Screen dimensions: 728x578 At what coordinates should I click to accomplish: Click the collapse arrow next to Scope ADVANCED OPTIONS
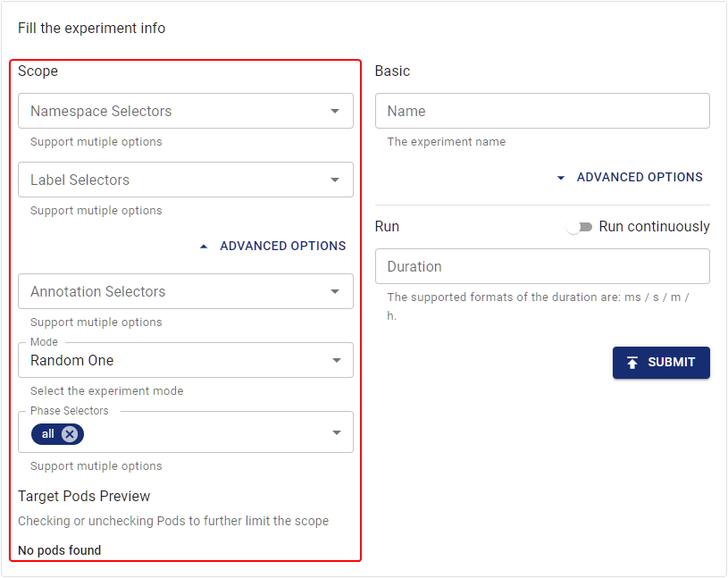(203, 246)
